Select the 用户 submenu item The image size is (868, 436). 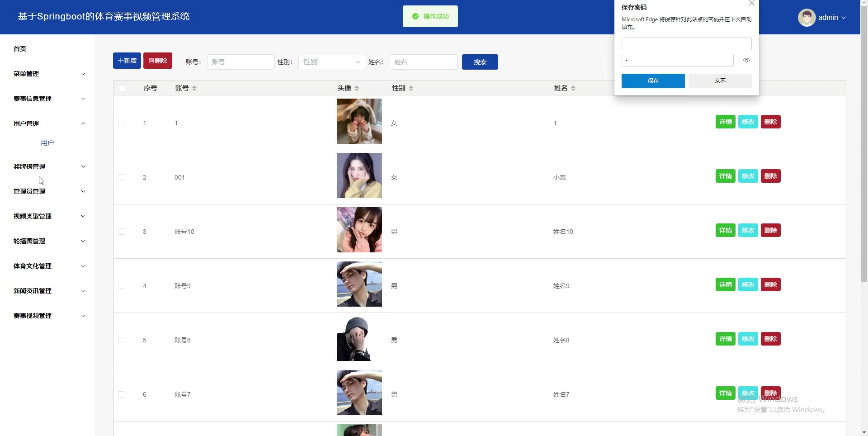tap(47, 143)
